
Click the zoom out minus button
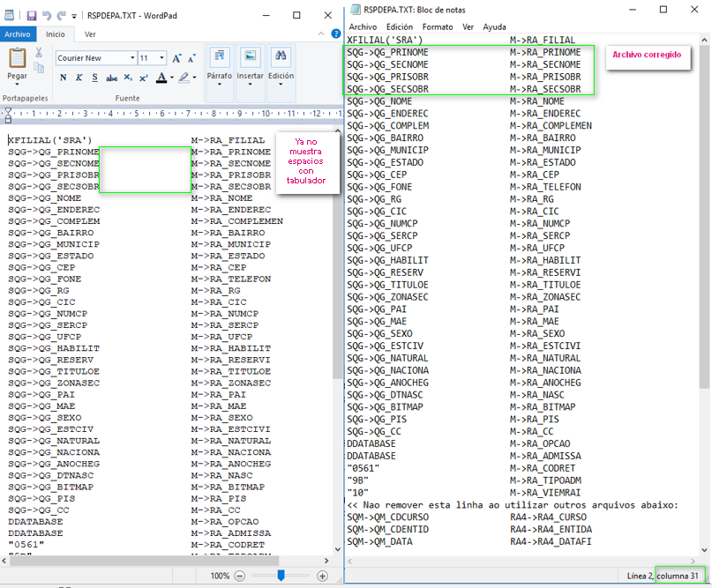(x=240, y=577)
